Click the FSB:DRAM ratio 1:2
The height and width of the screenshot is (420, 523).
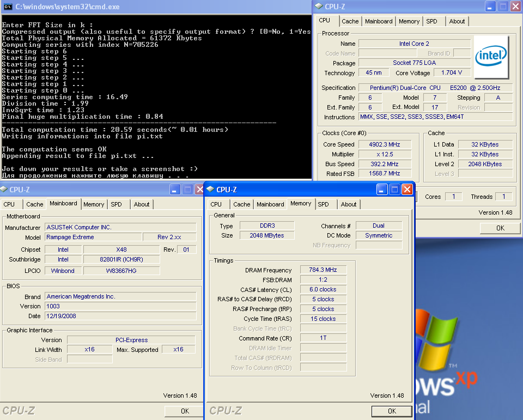[323, 280]
